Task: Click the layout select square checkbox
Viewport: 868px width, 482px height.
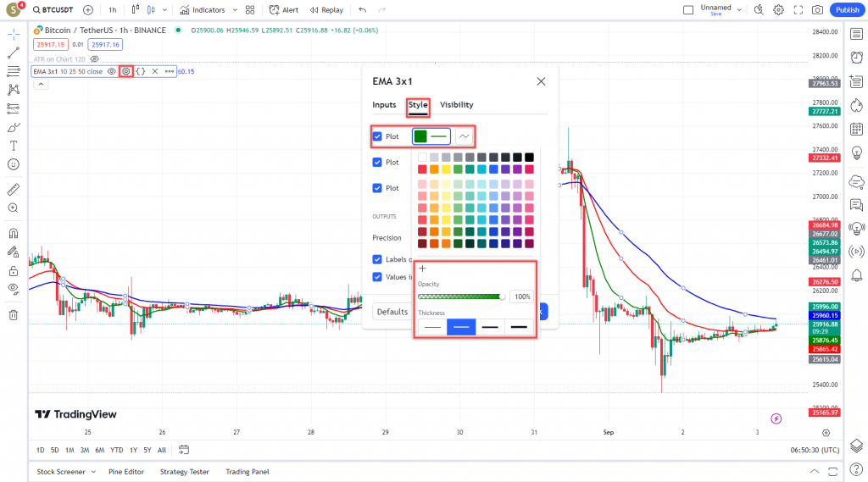Action: [x=688, y=10]
